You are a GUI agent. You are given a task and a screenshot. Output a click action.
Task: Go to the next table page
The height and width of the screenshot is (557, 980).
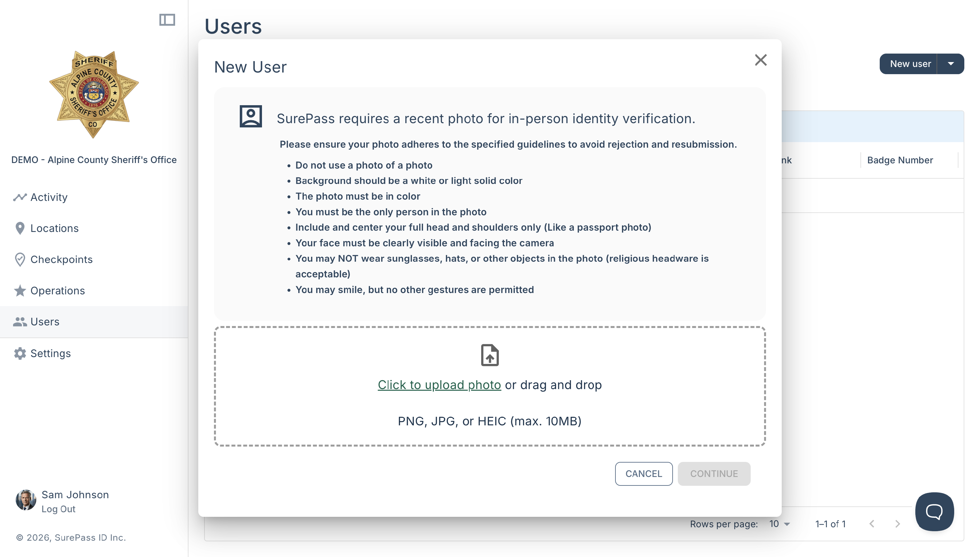click(897, 524)
